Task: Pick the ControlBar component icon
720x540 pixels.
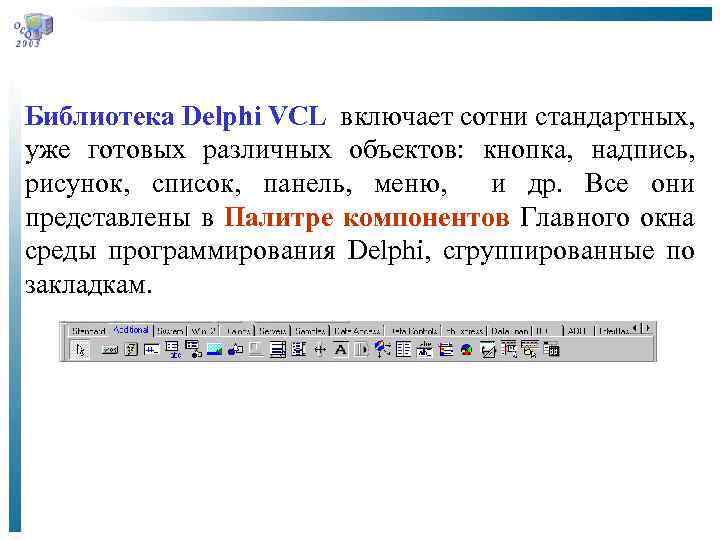Action: pyautogui.click(x=362, y=350)
